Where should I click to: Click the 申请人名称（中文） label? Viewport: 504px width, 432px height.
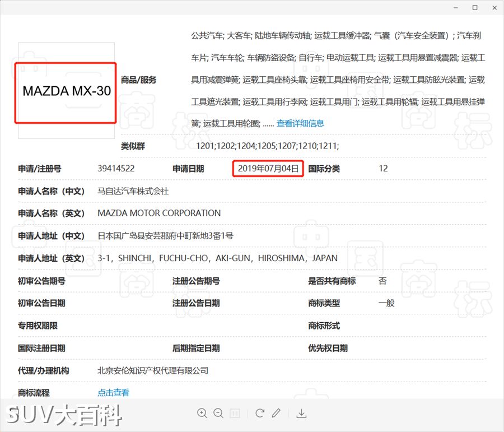click(x=51, y=191)
